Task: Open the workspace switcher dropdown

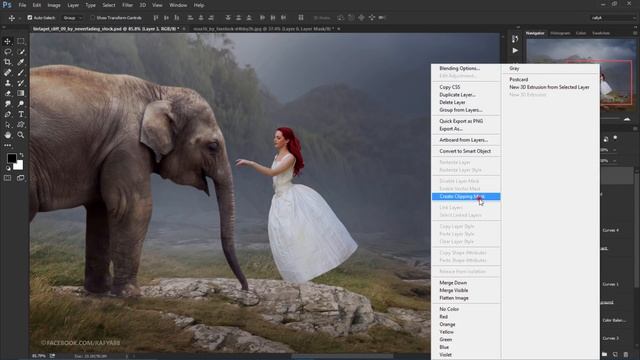Action: click(612, 18)
